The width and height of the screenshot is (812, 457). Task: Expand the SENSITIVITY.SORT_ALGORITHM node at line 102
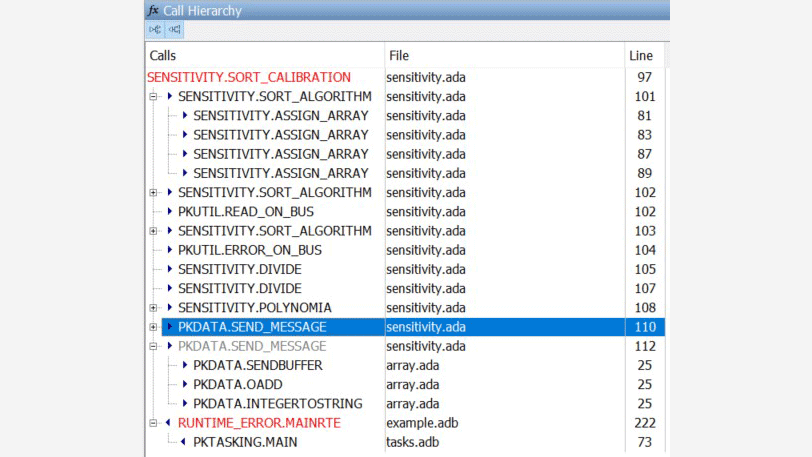coord(153,193)
